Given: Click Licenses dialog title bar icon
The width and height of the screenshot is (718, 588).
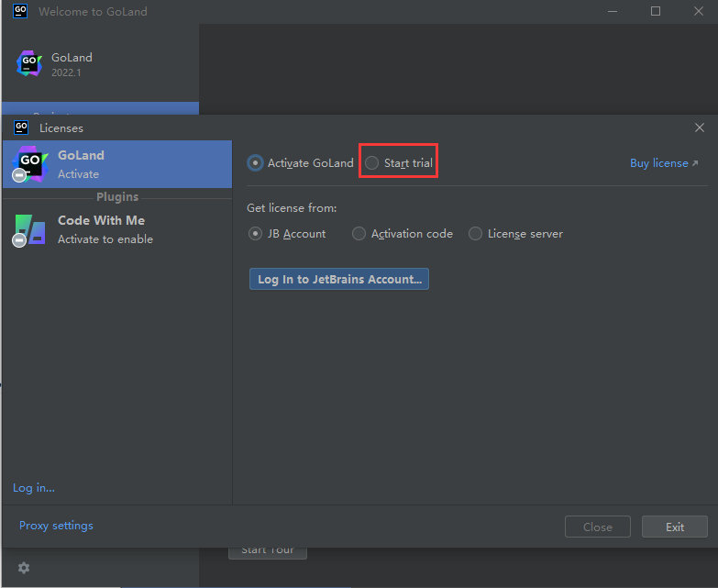Looking at the screenshot, I should pos(21,128).
